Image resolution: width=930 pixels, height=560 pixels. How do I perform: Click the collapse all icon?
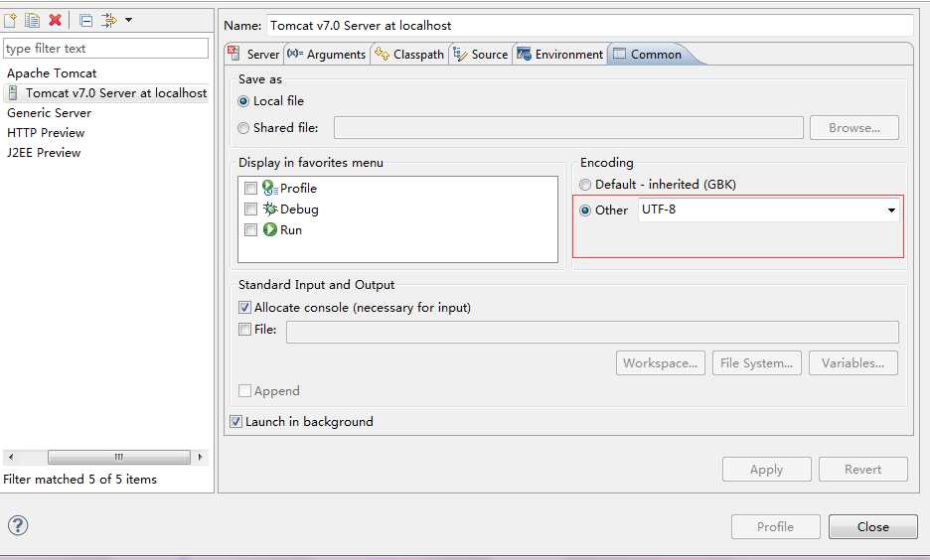pyautogui.click(x=86, y=21)
